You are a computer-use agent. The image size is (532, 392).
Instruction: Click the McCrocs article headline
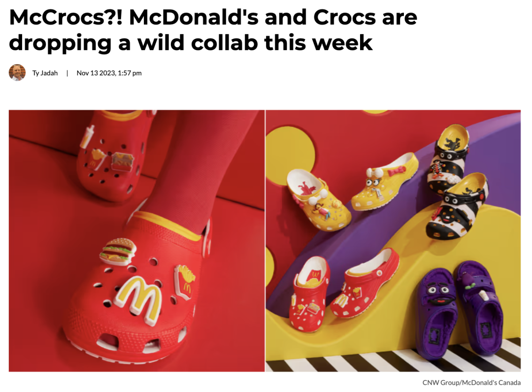213,30
